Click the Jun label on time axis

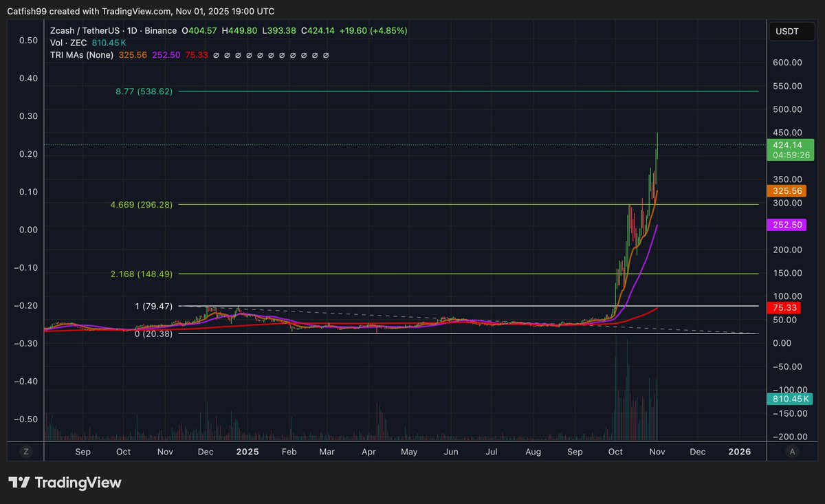450,452
